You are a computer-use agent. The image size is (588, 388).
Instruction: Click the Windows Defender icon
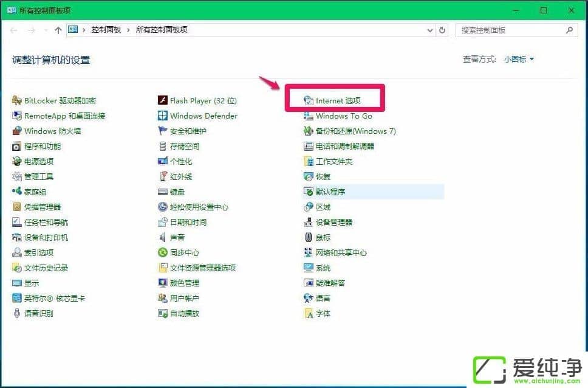point(163,116)
